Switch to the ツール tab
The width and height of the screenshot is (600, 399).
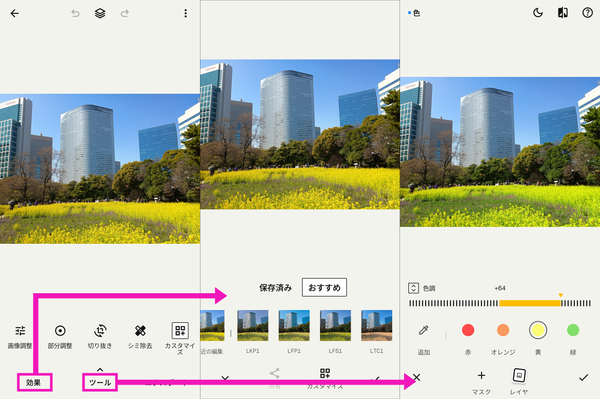(x=100, y=383)
